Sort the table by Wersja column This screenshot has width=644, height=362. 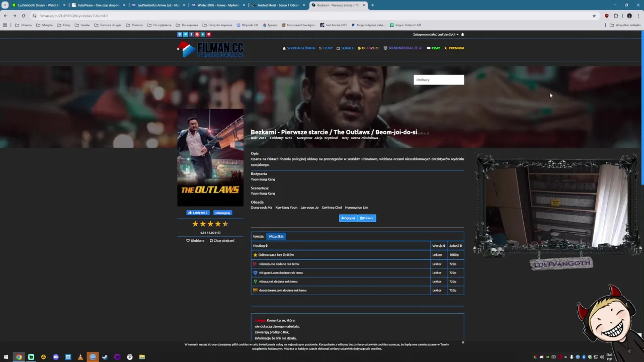(439, 246)
